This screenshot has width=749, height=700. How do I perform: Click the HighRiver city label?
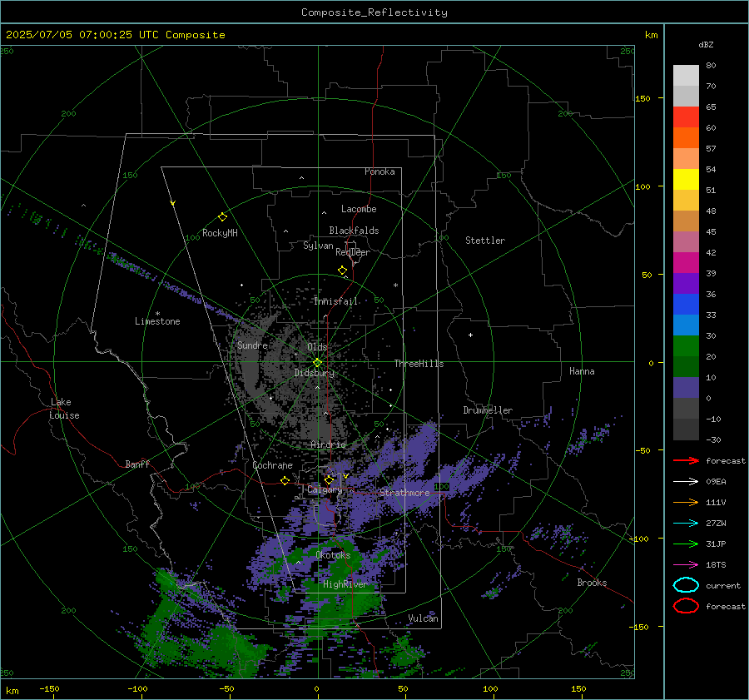coord(345,584)
